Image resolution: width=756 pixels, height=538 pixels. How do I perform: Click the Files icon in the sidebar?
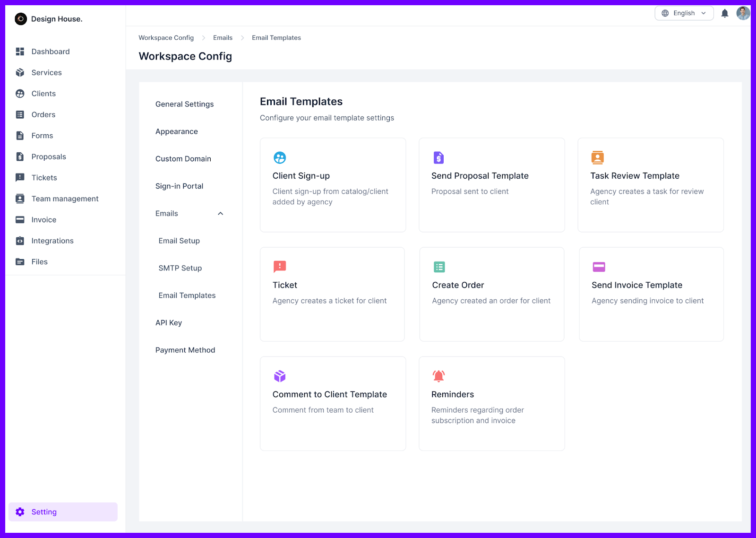pos(20,261)
